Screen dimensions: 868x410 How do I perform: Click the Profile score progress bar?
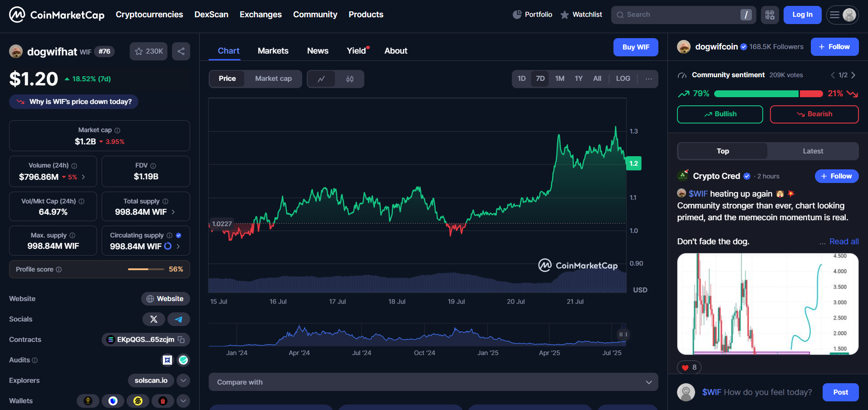(x=146, y=269)
